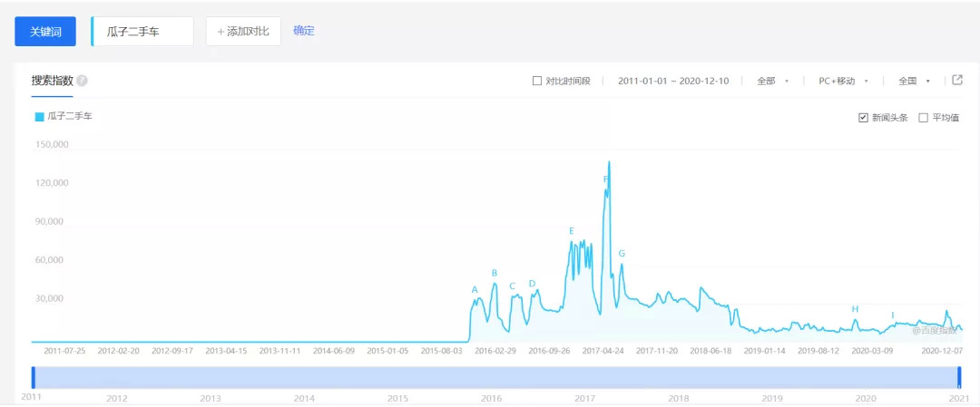Image resolution: width=980 pixels, height=407 pixels.
Task: Uncheck the 新闻头条 checkbox
Action: 863,117
